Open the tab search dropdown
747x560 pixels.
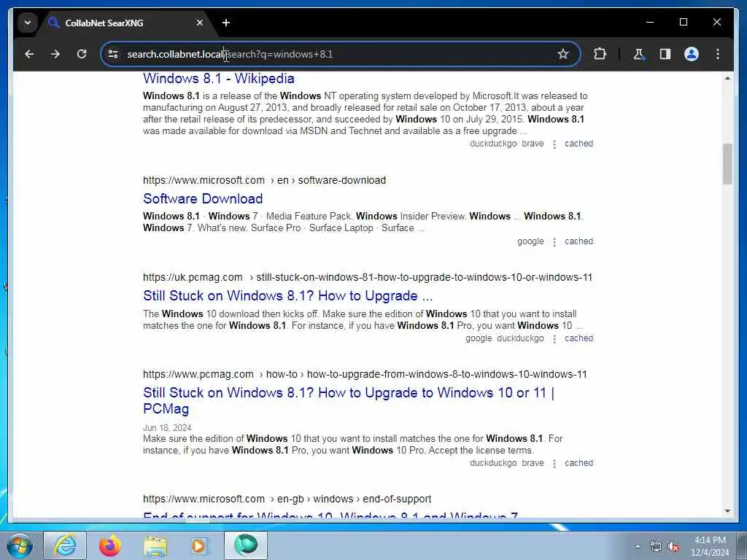28,23
